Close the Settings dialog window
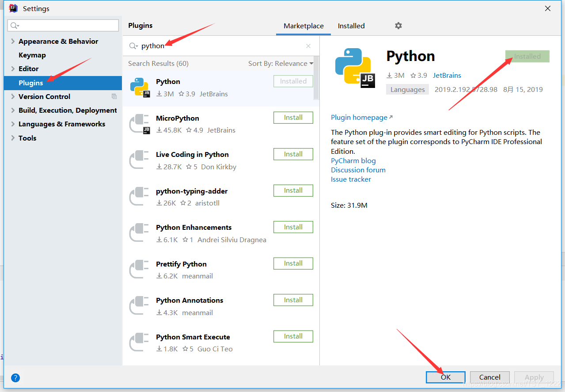 point(548,8)
